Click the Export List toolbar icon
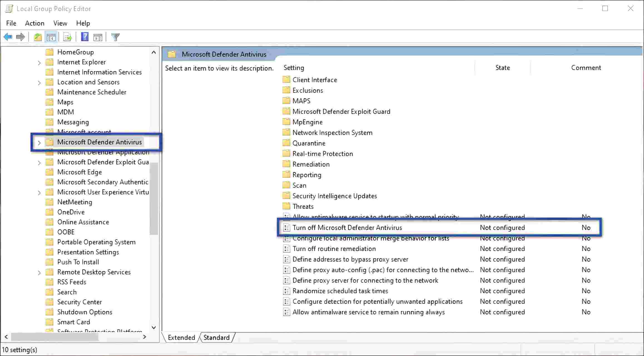644x356 pixels. (x=68, y=37)
